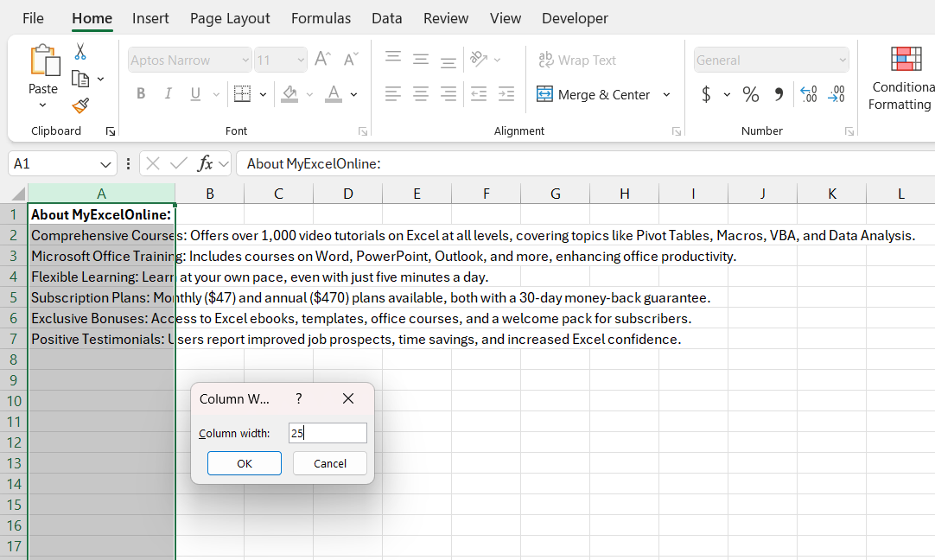
Task: Open the File menu
Action: (x=33, y=18)
